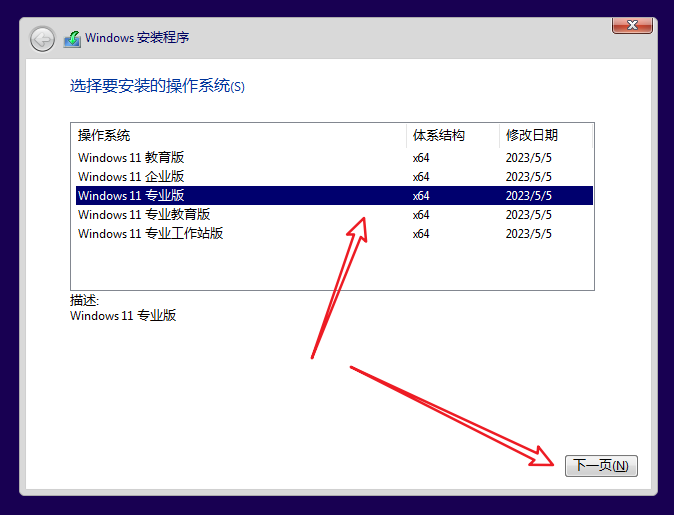Click date 2023/5/5 in the 教育版 row

pyautogui.click(x=528, y=158)
